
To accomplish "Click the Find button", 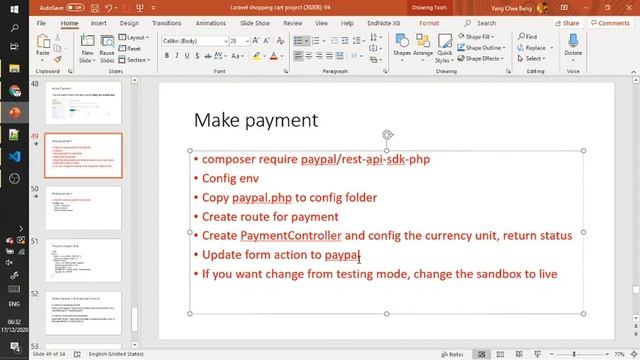I will click(x=527, y=37).
